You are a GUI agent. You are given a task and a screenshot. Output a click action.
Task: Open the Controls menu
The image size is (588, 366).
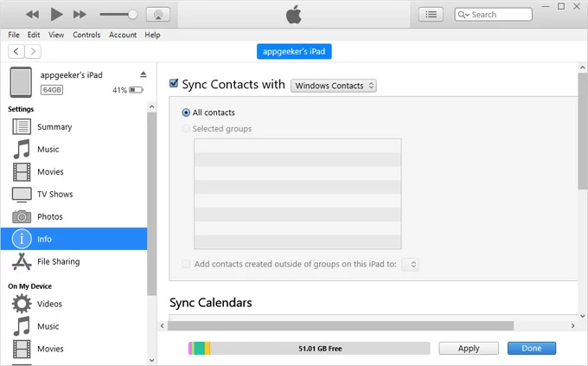coord(86,35)
